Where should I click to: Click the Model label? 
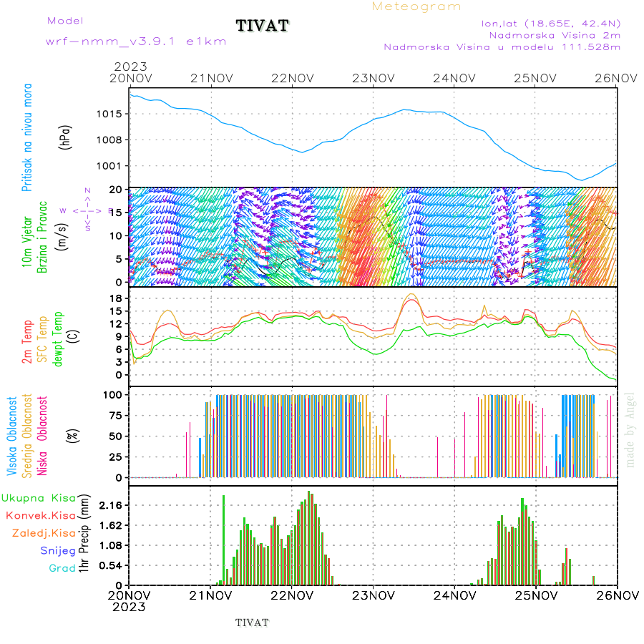(x=65, y=21)
